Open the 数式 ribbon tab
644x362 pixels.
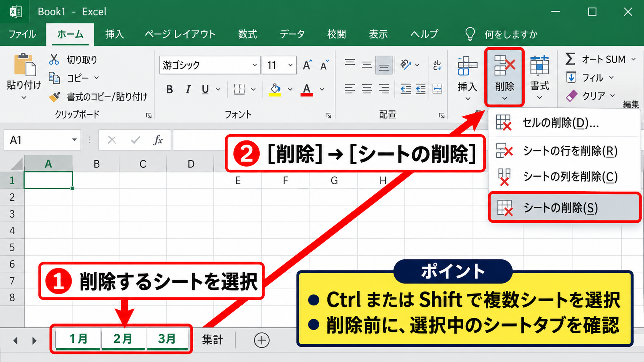pos(247,34)
